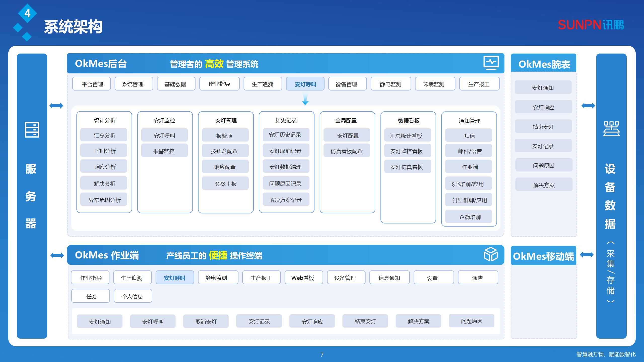Toggle the highlighted 安灯呼叫 module in back-end row
The image size is (644, 362).
(305, 84)
